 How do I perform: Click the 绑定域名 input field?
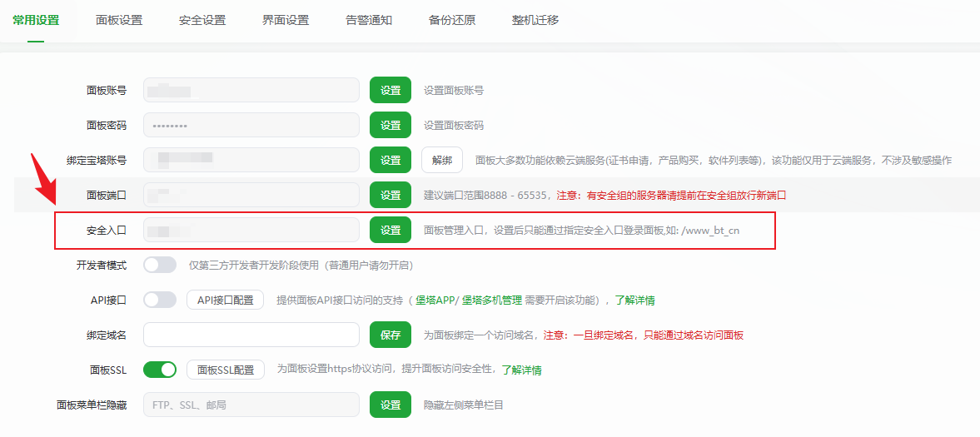click(251, 335)
